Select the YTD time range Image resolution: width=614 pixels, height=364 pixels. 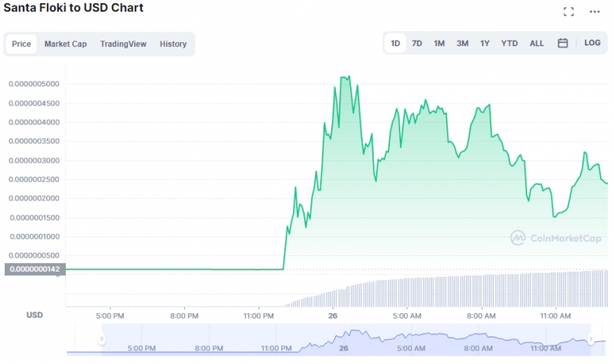click(x=509, y=43)
